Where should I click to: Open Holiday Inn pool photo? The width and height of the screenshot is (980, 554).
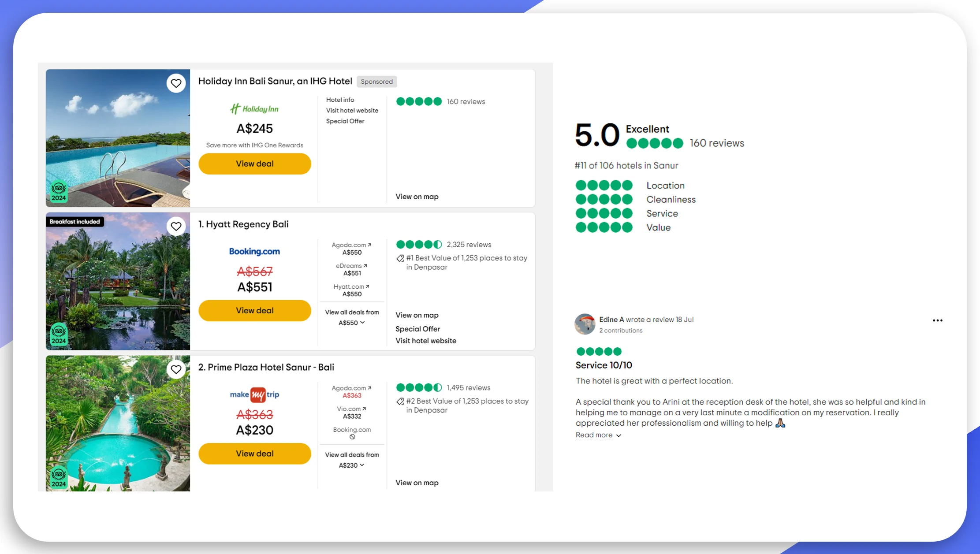coord(118,138)
